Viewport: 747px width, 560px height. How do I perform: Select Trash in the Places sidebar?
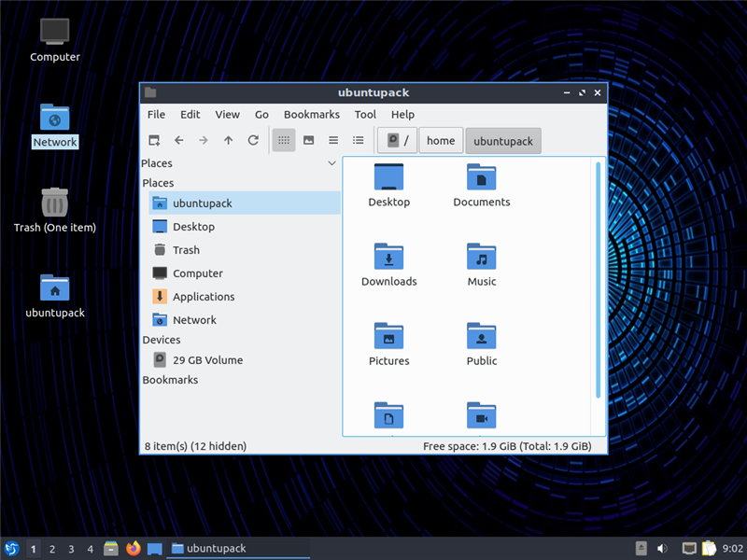point(245,250)
